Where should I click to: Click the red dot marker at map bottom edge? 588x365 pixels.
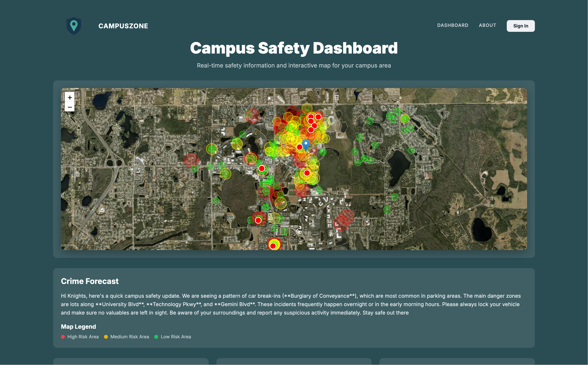pyautogui.click(x=273, y=246)
